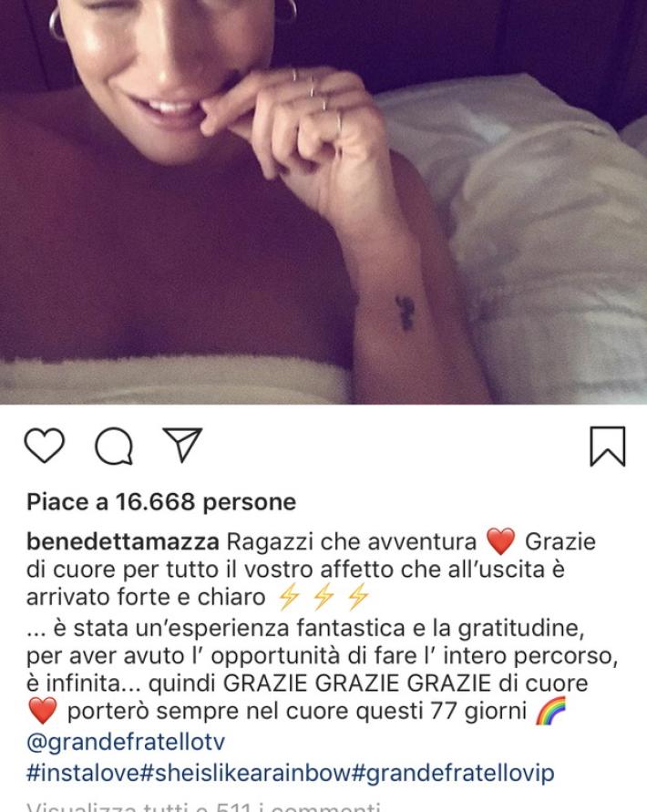Save the post with the bookmark icon
Screen dimensions: 647x812
[x=608, y=447]
